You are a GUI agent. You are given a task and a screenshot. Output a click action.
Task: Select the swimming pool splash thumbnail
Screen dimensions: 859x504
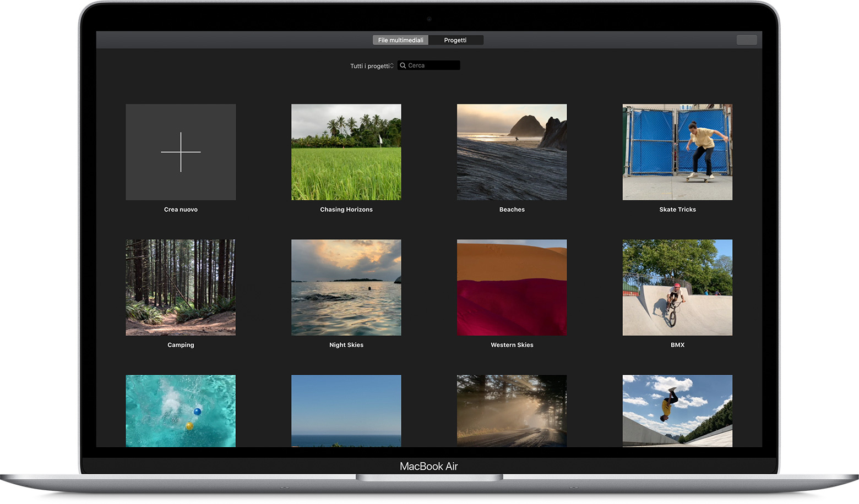point(181,411)
